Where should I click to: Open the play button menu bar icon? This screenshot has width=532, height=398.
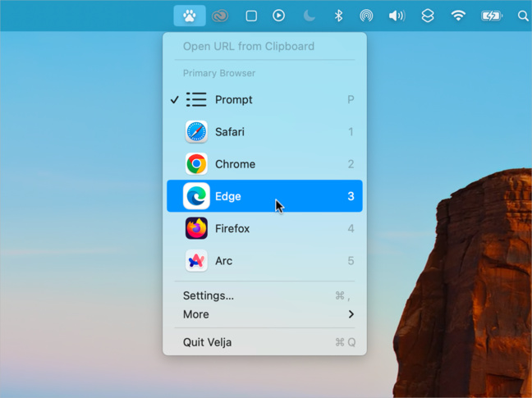(278, 16)
